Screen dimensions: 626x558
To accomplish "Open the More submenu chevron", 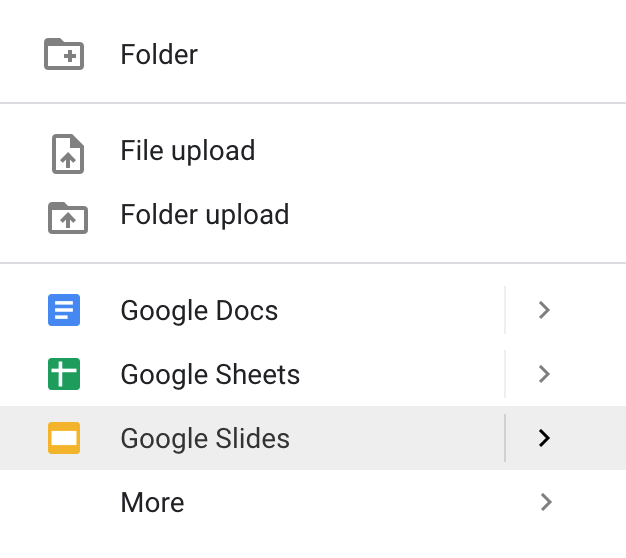I will click(x=546, y=502).
